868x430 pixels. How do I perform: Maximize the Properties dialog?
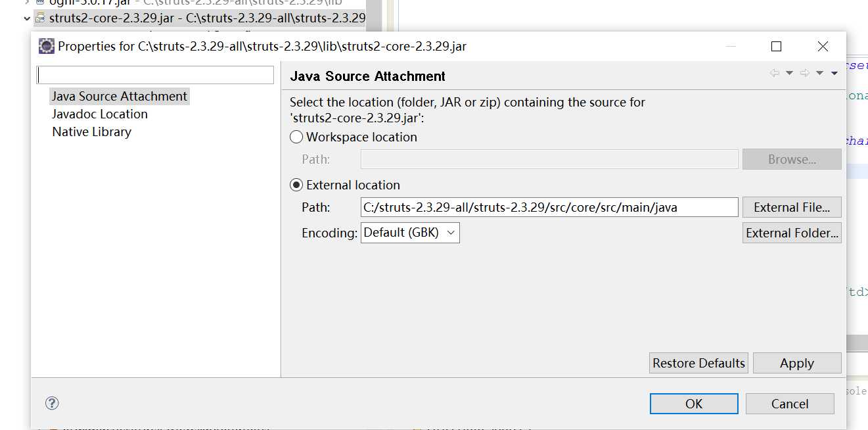pyautogui.click(x=776, y=46)
